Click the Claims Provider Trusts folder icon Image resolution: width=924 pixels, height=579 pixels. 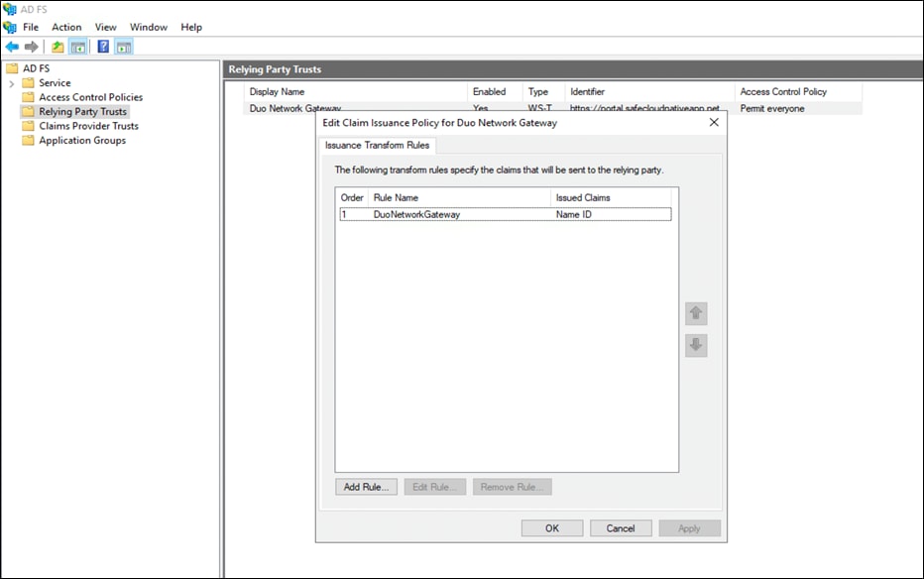point(28,126)
